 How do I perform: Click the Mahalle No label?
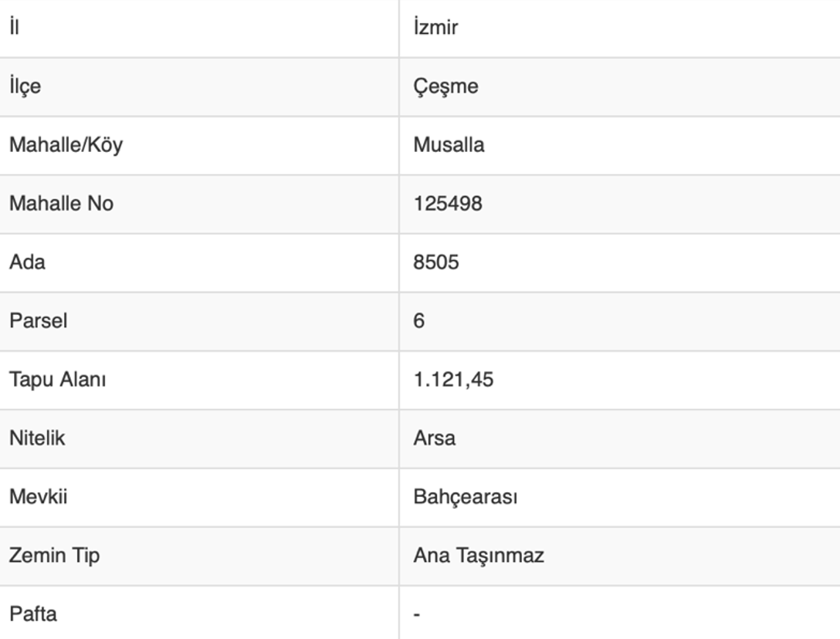(x=61, y=204)
